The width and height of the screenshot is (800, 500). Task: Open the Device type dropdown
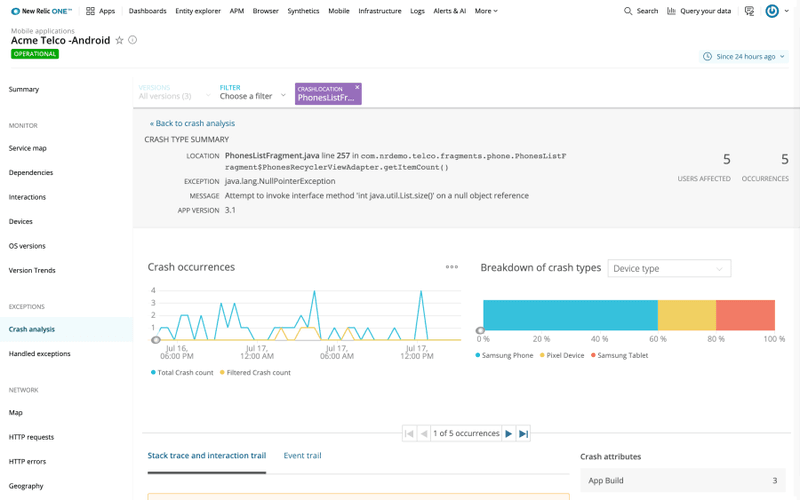(x=668, y=268)
